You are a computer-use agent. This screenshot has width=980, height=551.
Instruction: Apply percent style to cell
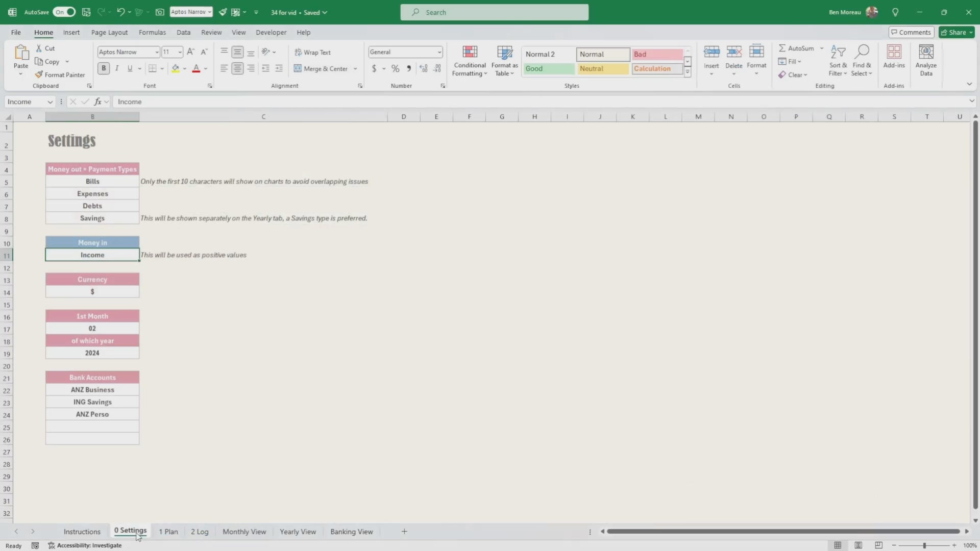(395, 68)
